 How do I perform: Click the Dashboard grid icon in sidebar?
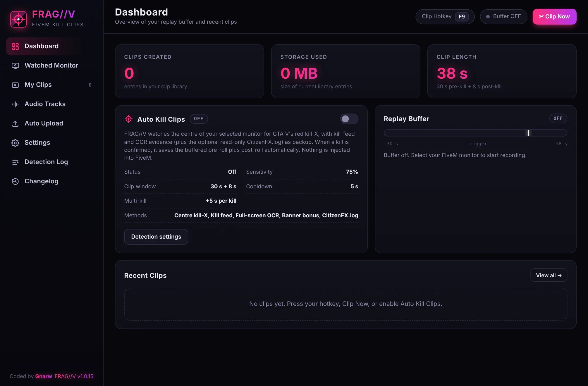pyautogui.click(x=15, y=46)
